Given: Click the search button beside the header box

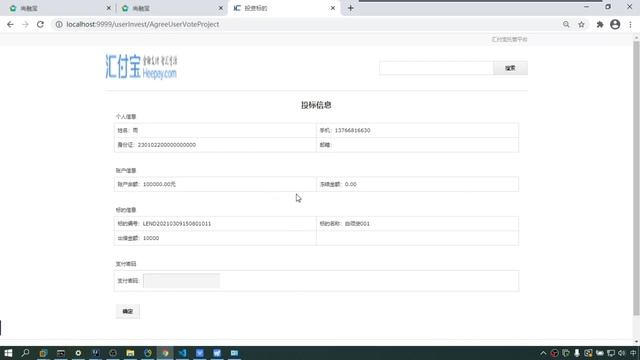Looking at the screenshot, I should click(x=510, y=68).
